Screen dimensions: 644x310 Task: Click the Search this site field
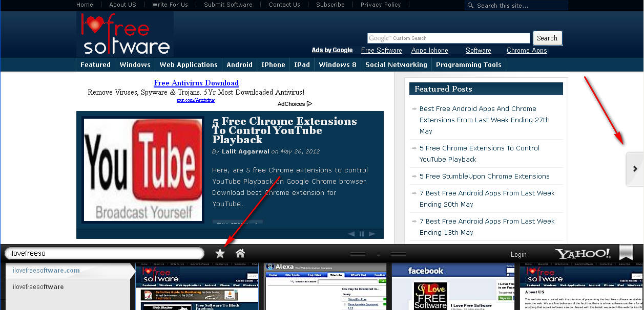click(x=516, y=6)
